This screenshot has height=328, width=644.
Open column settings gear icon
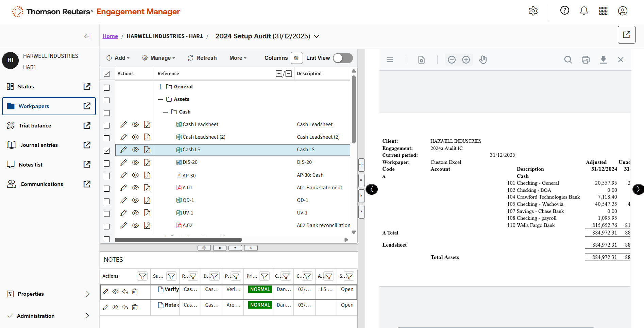click(x=296, y=58)
